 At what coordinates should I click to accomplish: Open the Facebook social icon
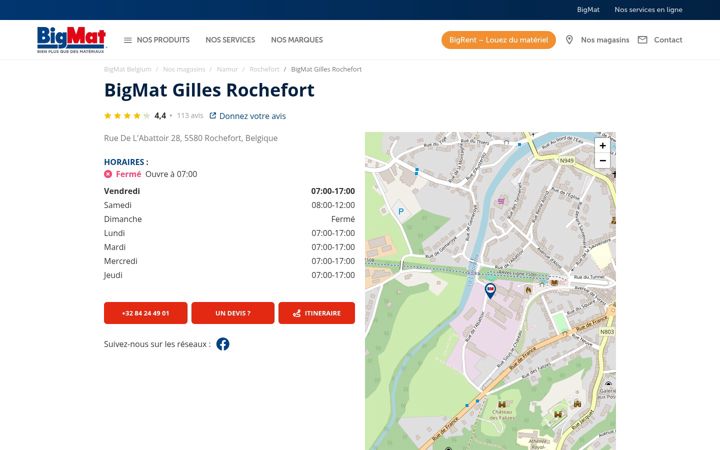[223, 344]
